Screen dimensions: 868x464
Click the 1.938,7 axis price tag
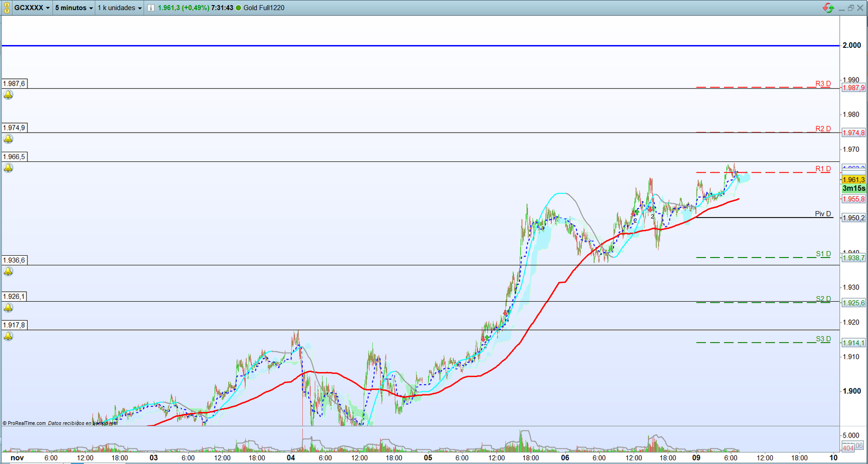coord(854,258)
